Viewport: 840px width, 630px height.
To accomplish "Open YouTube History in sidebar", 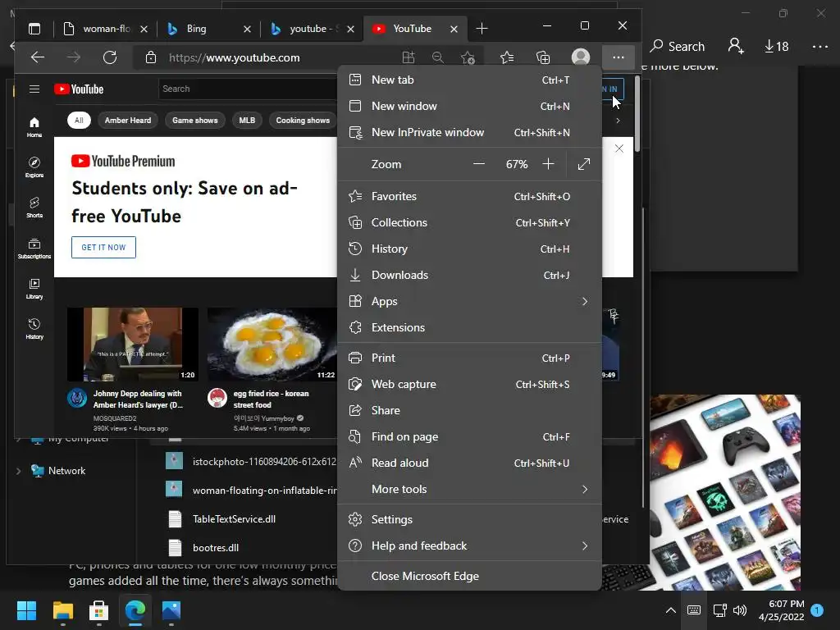I will 34,328.
